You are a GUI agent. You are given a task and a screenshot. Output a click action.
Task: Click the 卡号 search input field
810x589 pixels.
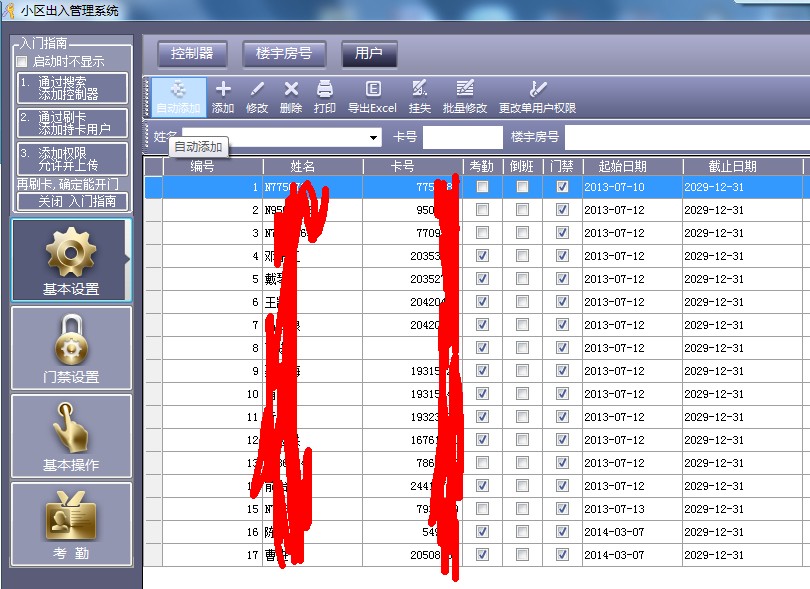(462, 137)
